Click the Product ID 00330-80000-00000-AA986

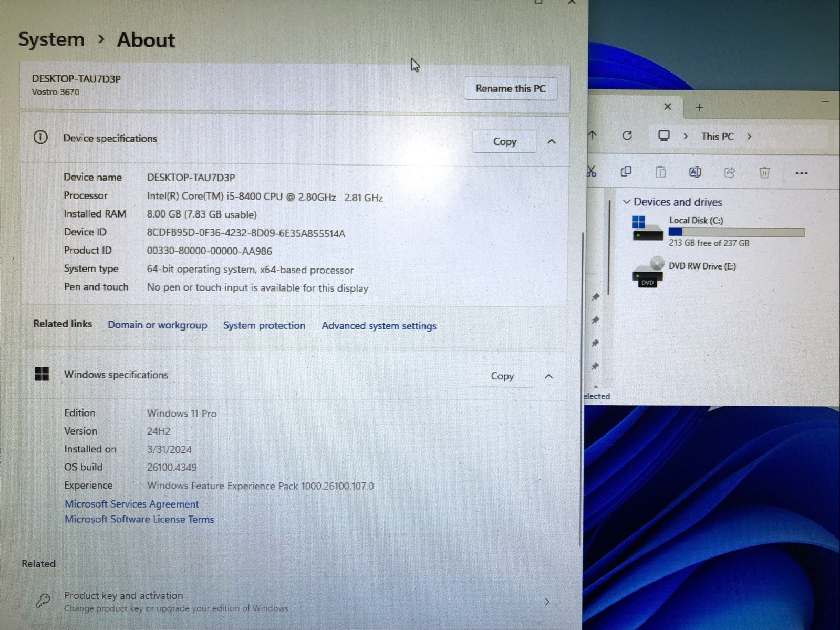point(209,251)
